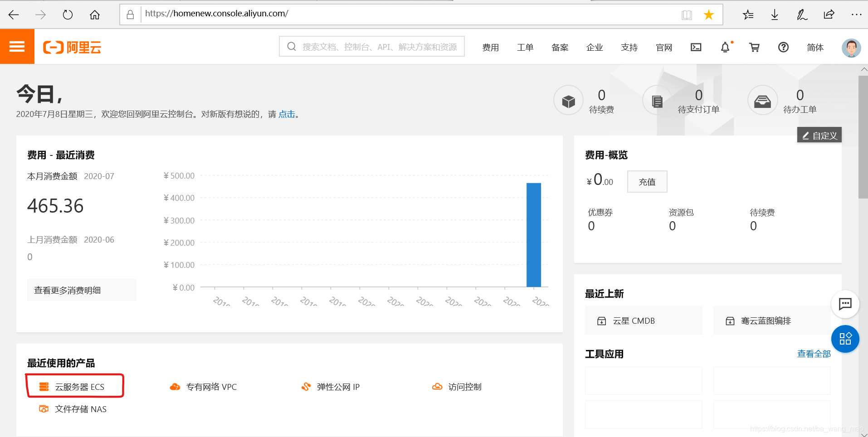Click the page vertical scrollbar thumb

coord(863,137)
